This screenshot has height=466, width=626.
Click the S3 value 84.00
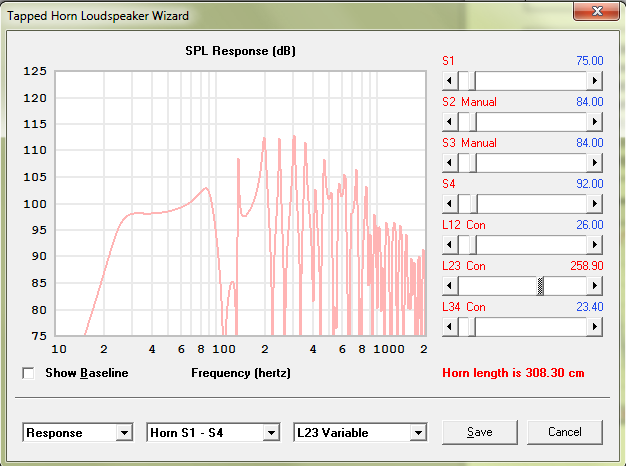click(x=590, y=143)
